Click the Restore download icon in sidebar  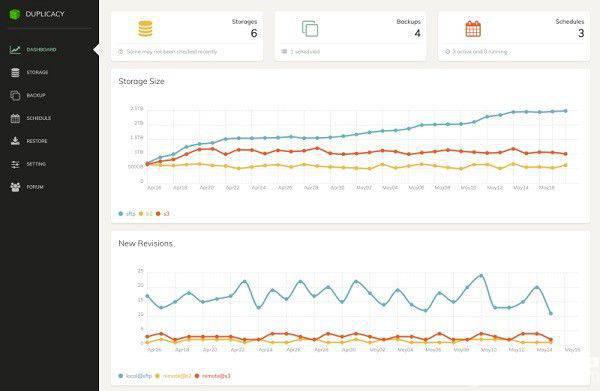pos(15,141)
